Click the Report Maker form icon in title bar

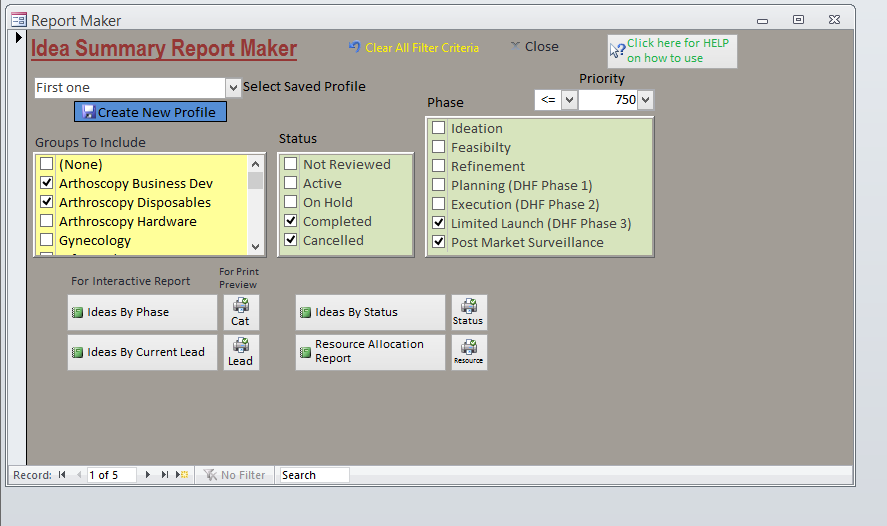click(19, 20)
